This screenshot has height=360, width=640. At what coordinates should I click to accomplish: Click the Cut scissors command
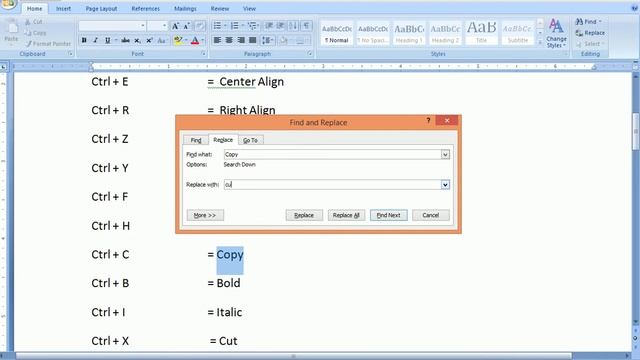coord(34,22)
